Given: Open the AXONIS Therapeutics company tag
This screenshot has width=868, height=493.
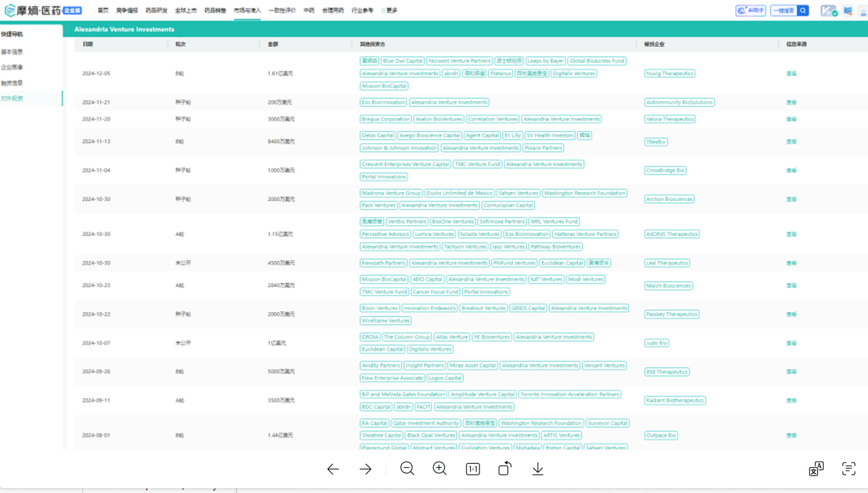Looking at the screenshot, I should (672, 234).
